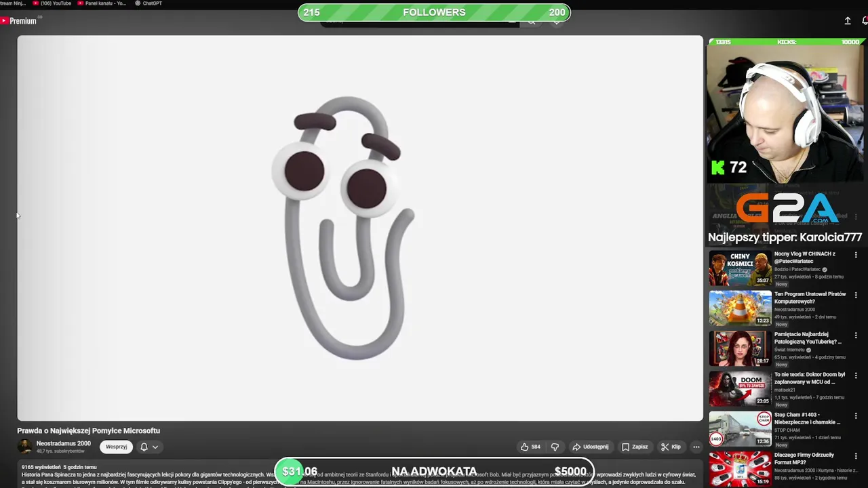This screenshot has width=868, height=488.
Task: Open menu for Dlaczego Firmy Odrzuciły video
Action: coord(856,455)
